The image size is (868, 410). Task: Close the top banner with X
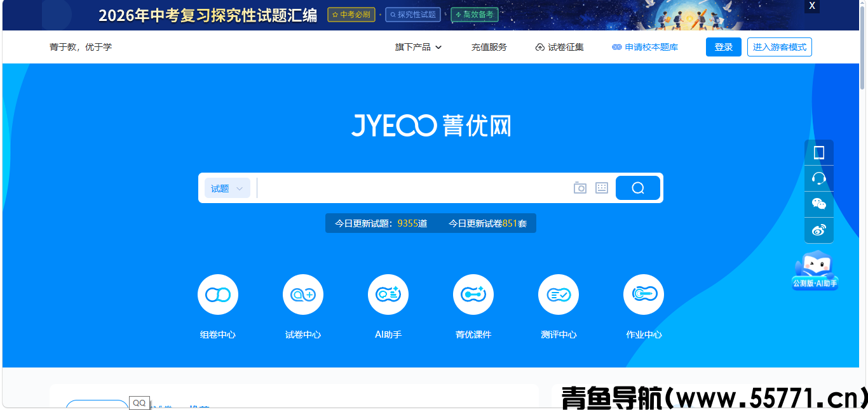point(812,6)
